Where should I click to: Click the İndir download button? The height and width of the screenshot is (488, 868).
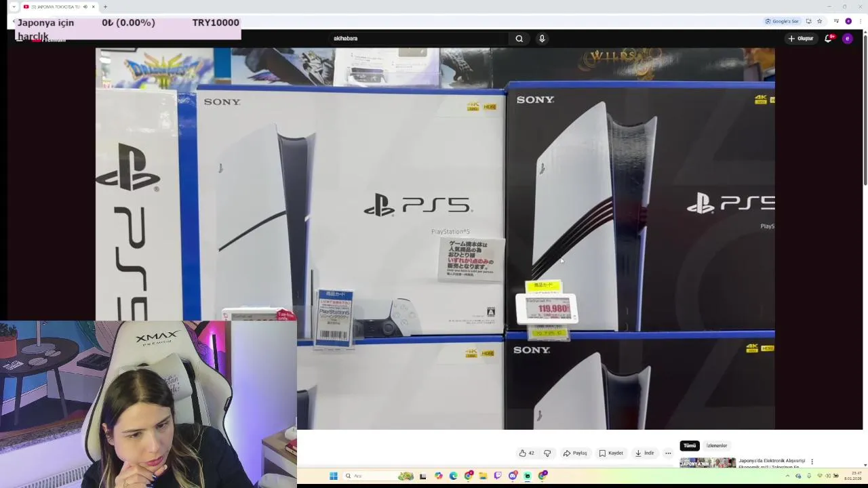644,453
